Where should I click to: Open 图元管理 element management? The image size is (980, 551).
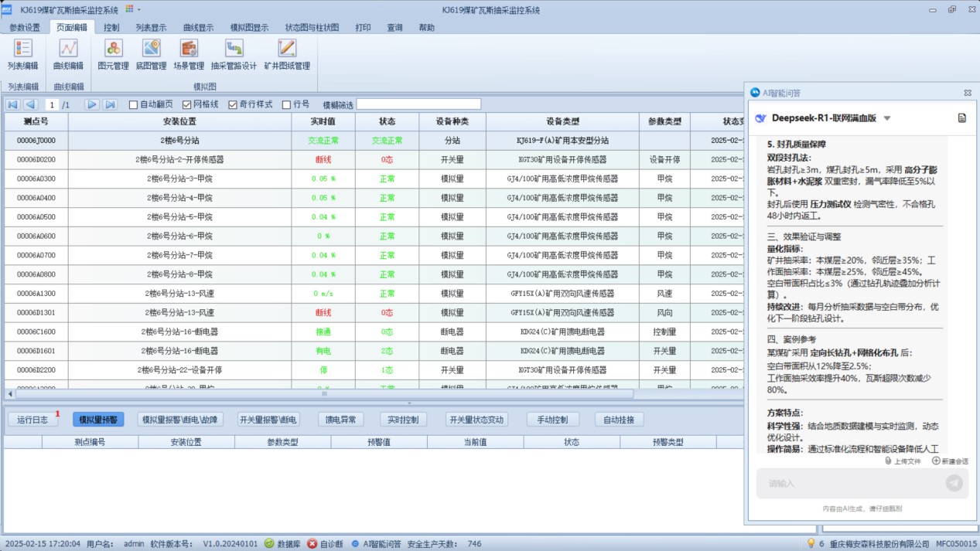pyautogui.click(x=113, y=54)
